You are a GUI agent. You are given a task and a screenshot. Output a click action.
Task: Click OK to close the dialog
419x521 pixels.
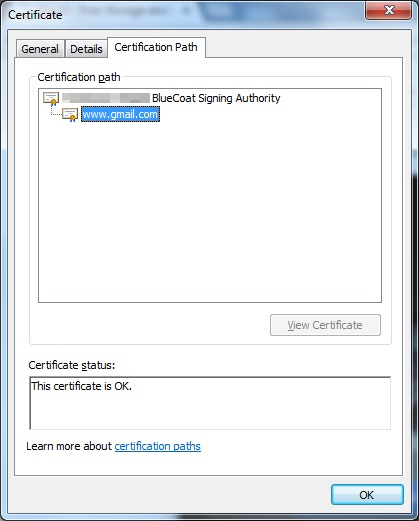click(x=367, y=495)
